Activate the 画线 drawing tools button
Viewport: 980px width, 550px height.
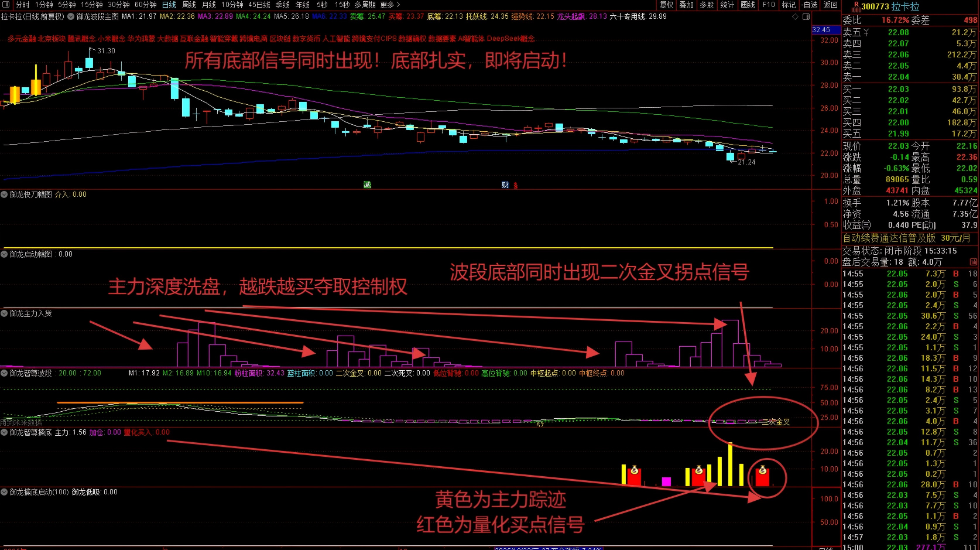(x=748, y=5)
